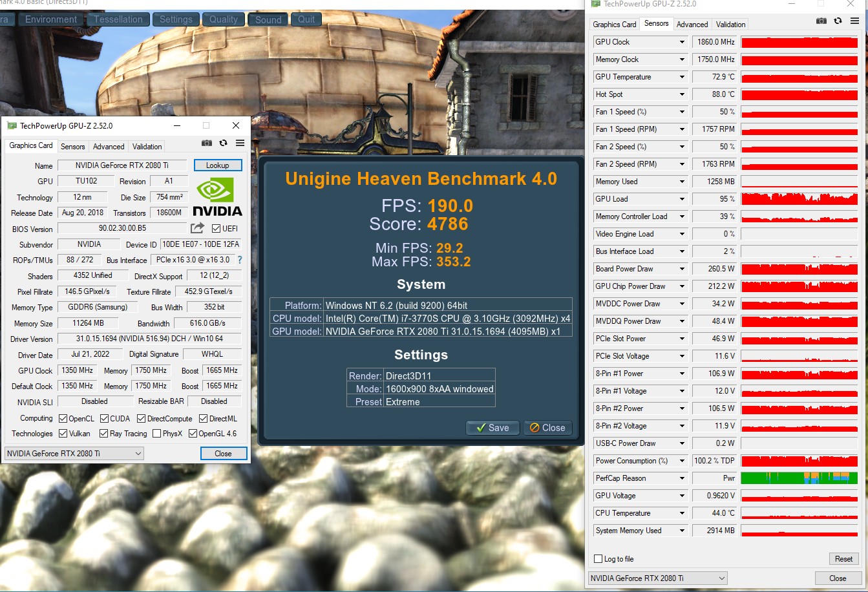Close the Heaven benchmark results dialog
868x592 pixels.
point(547,427)
